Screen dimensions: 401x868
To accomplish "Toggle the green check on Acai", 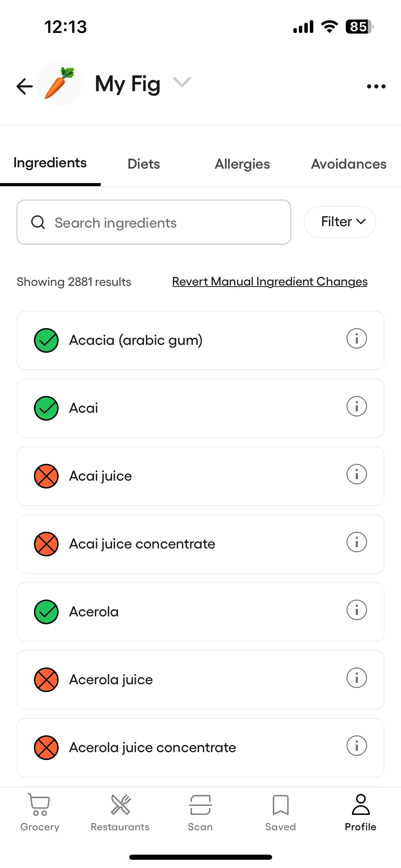I will 46,408.
